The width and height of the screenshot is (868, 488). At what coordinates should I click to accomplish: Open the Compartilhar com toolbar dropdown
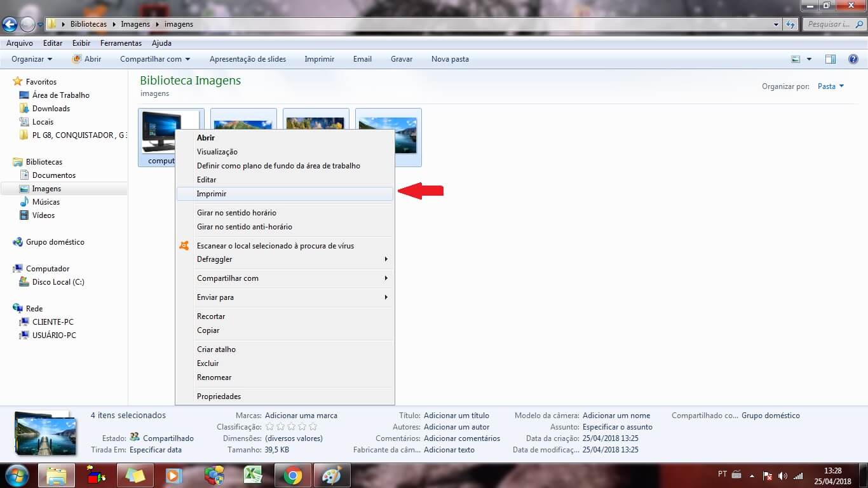pos(155,59)
